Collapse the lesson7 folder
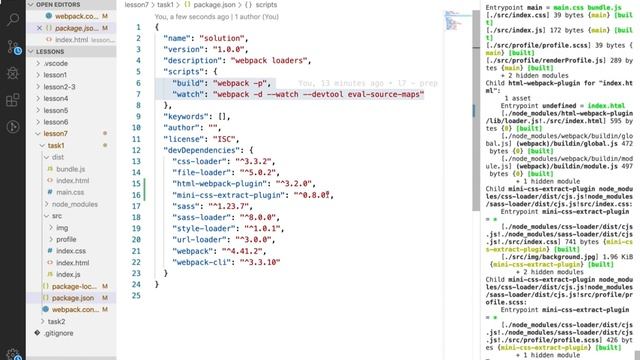Image resolution: width=640 pixels, height=360 pixels. point(38,133)
